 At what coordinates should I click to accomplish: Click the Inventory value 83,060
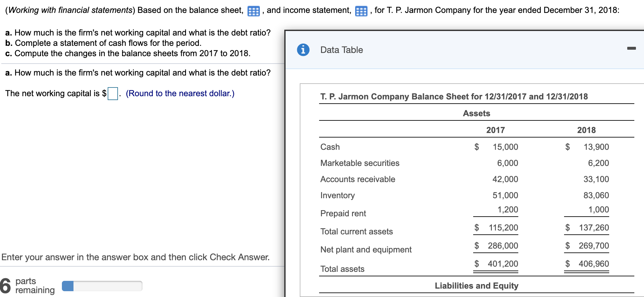coord(597,195)
